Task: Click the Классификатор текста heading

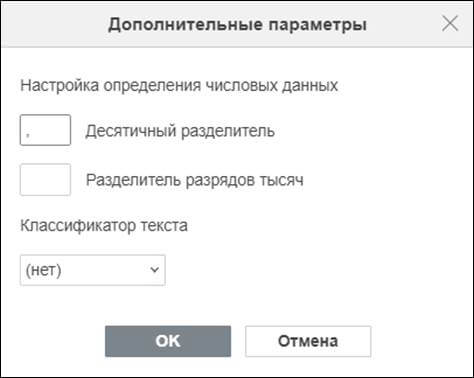Action: tap(104, 226)
